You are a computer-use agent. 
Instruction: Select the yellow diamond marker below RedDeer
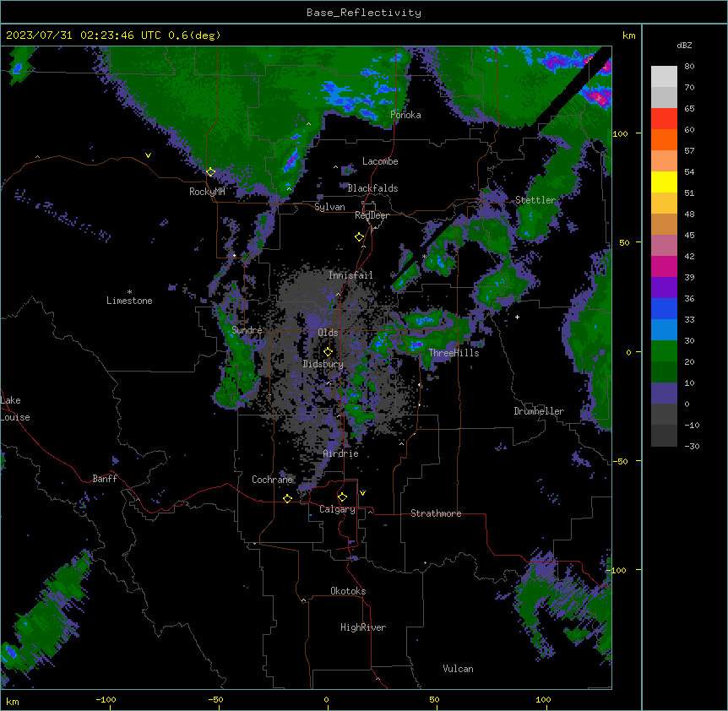pyautogui.click(x=359, y=237)
